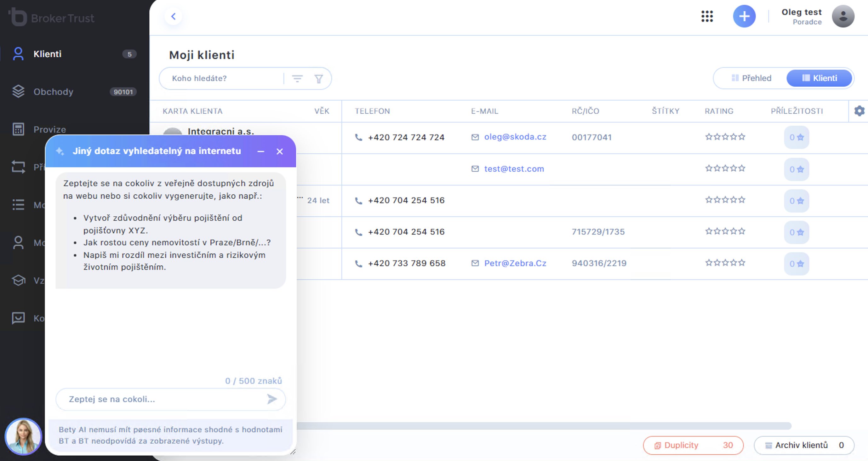Click the gear icon above the table columns
This screenshot has width=868, height=461.
[x=859, y=111]
